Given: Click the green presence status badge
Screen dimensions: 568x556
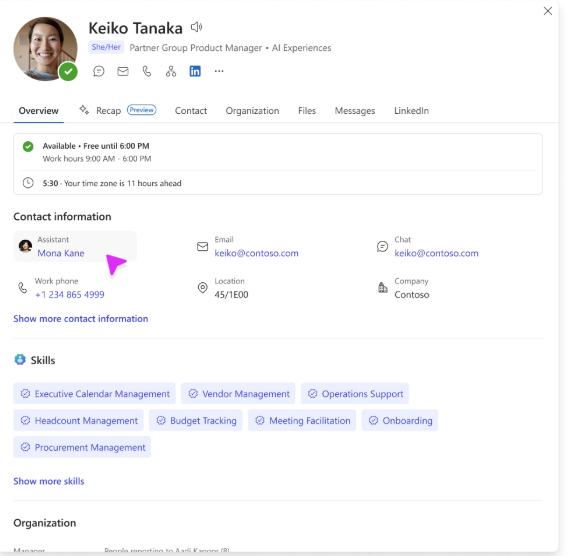Looking at the screenshot, I should point(68,72).
